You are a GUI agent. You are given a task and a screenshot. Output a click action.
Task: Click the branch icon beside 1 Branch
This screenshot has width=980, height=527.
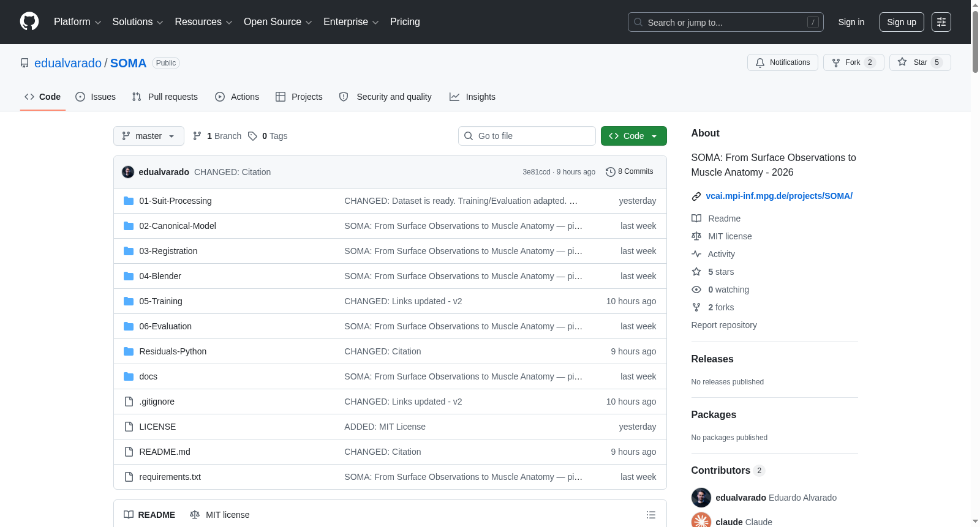pyautogui.click(x=197, y=136)
